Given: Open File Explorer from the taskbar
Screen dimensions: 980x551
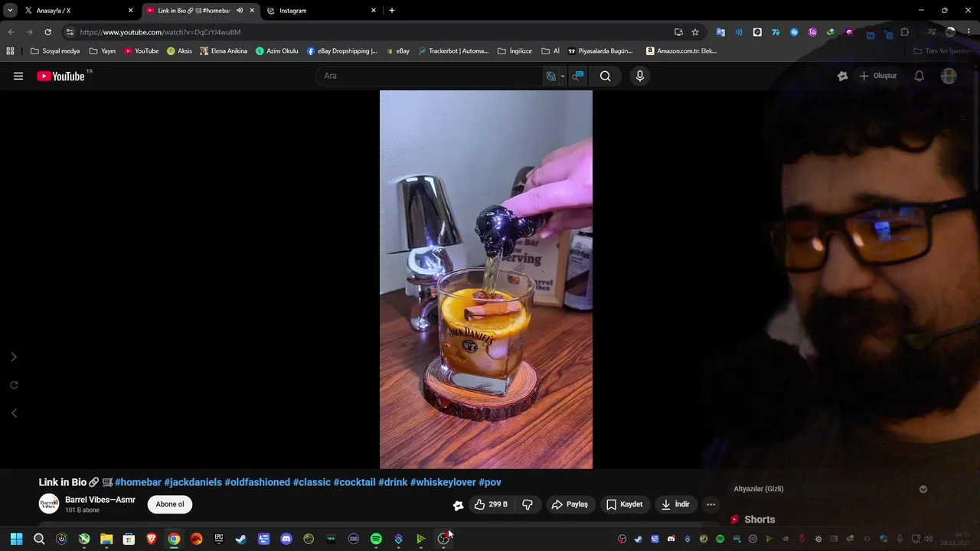Looking at the screenshot, I should (106, 539).
